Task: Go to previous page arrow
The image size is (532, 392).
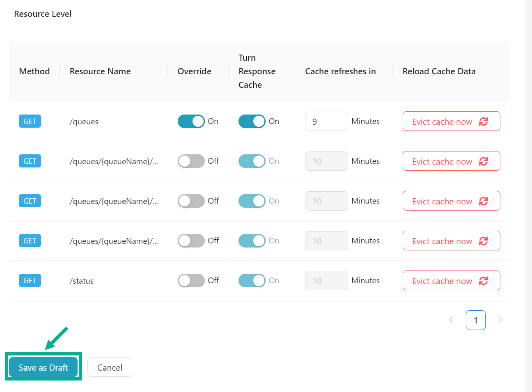Action: point(451,320)
